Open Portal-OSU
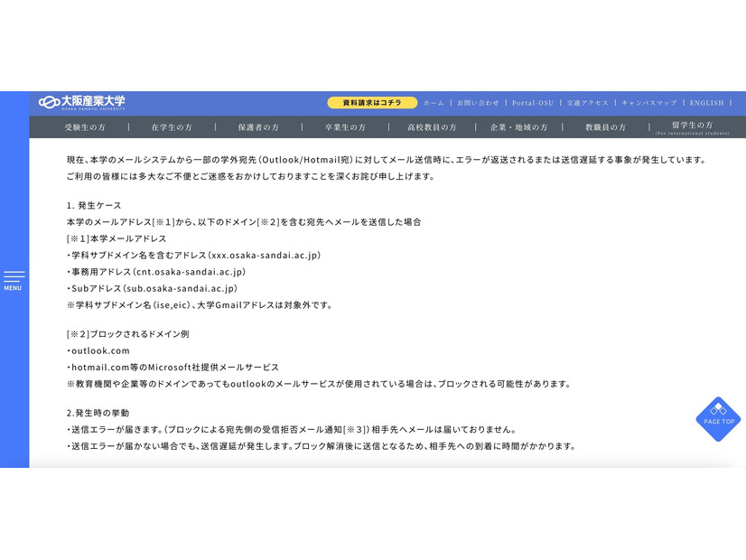The image size is (746, 560). 533,103
